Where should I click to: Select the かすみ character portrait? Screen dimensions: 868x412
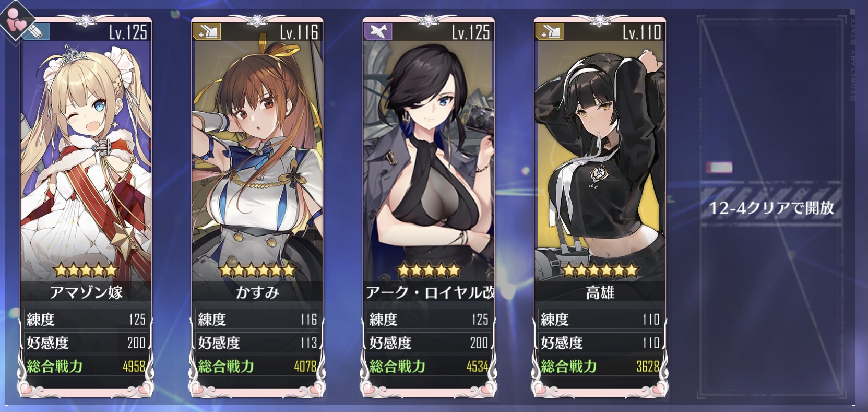pyautogui.click(x=257, y=151)
